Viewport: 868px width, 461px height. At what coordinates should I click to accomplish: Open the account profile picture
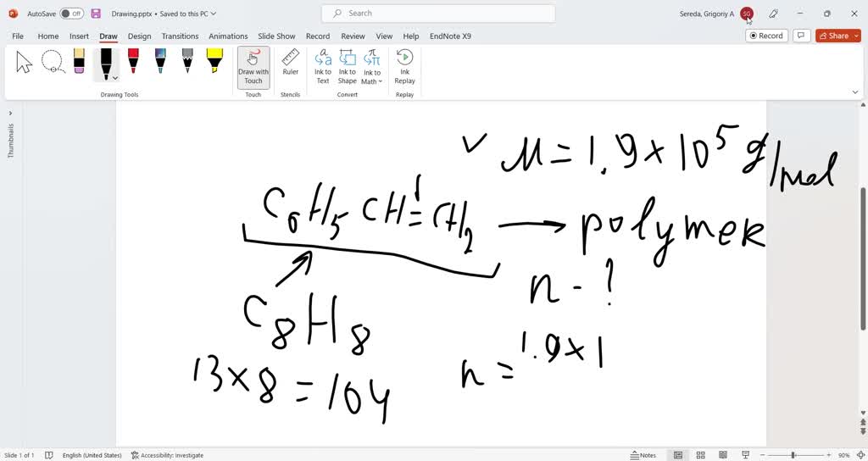[747, 14]
